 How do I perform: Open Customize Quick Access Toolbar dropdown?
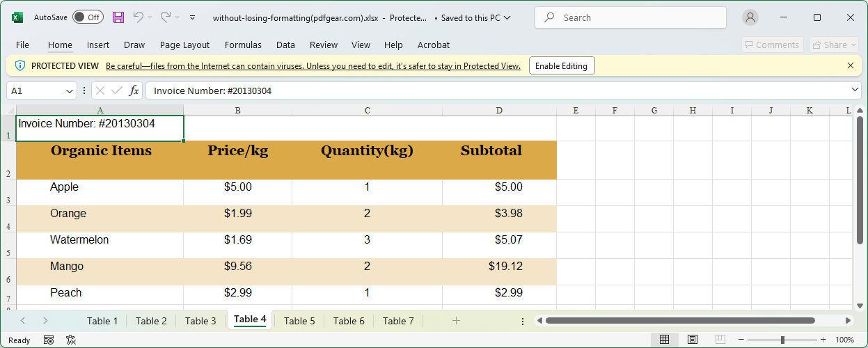193,17
